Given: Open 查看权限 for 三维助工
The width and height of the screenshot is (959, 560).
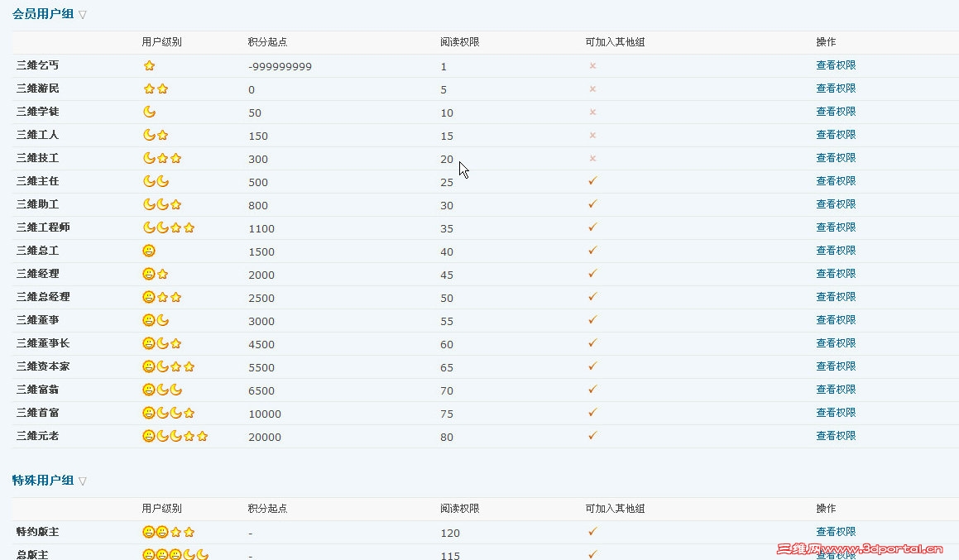Looking at the screenshot, I should pyautogui.click(x=836, y=205).
